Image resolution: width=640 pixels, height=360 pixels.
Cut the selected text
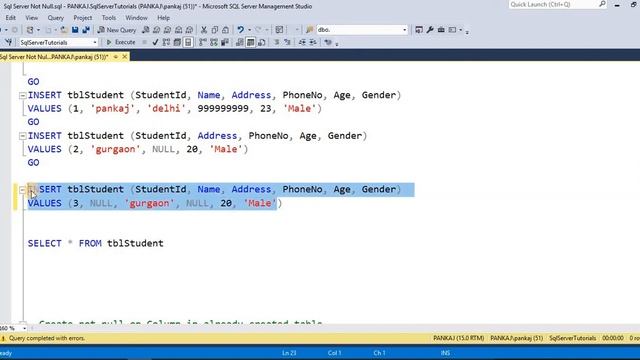pos(204,30)
